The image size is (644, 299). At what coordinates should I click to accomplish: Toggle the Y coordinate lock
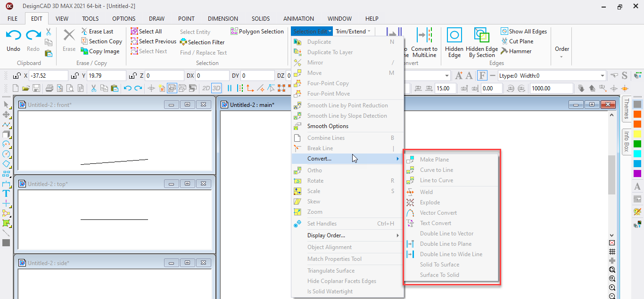[74, 76]
